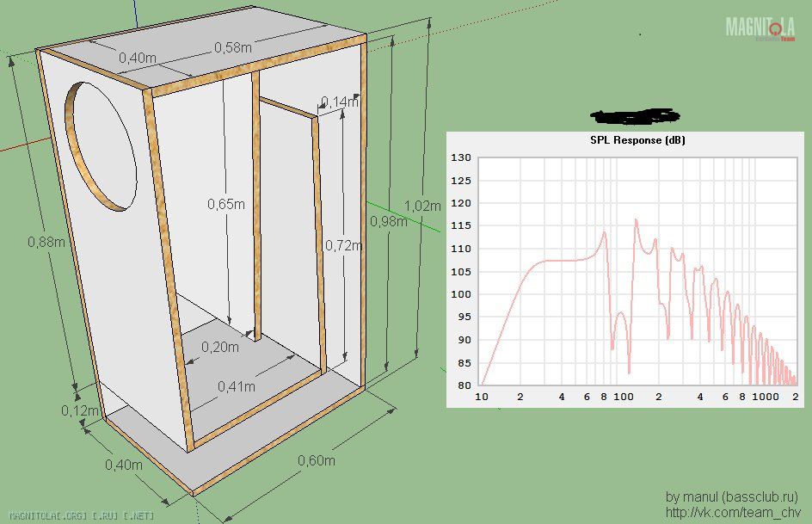The image size is (812, 524).
Task: Select the 0,60m base depth dimension
Action: 317,460
